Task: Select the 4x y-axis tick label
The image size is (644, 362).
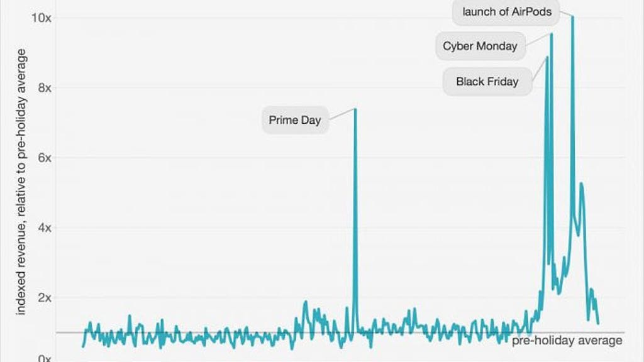Action: coord(43,228)
